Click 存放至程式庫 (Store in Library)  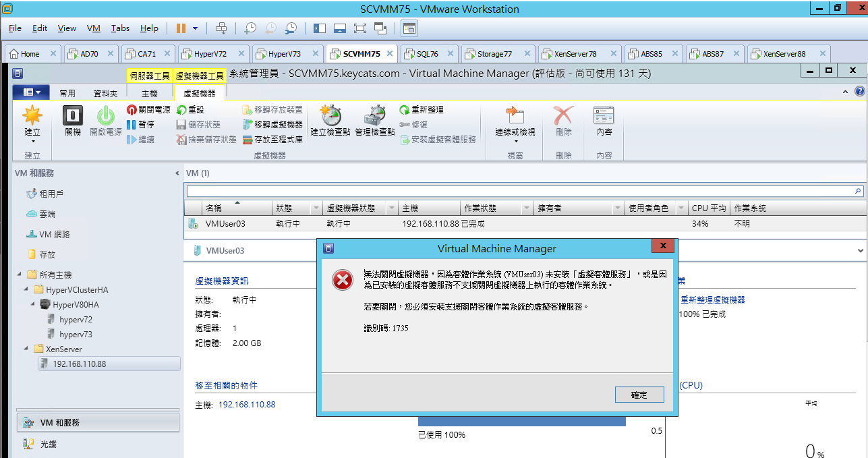pos(272,139)
